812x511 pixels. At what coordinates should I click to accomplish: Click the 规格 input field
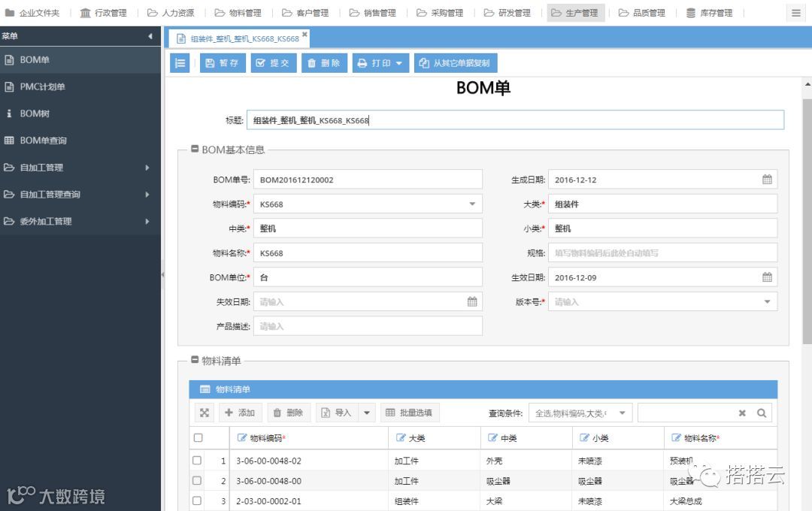[663, 253]
